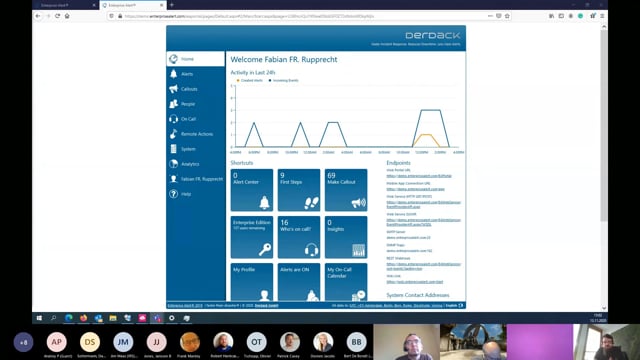640x360 pixels.
Task: Open the Firefox hamburger menu
Action: [x=602, y=16]
